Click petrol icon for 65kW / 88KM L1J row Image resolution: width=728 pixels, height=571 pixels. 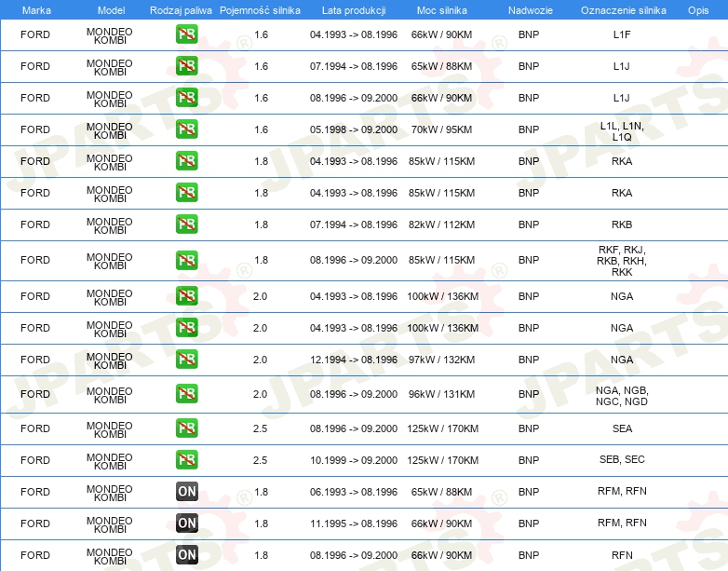tap(186, 66)
